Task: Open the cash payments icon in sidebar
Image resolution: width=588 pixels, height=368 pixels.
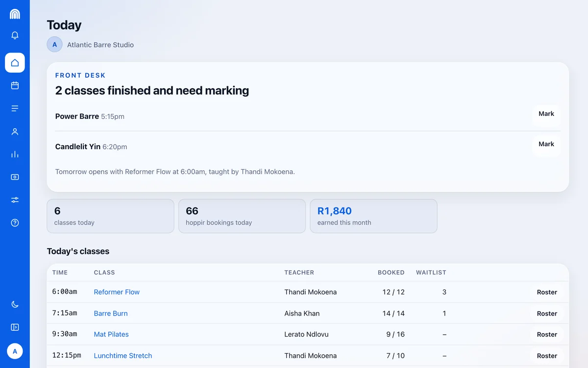Action: point(15,177)
